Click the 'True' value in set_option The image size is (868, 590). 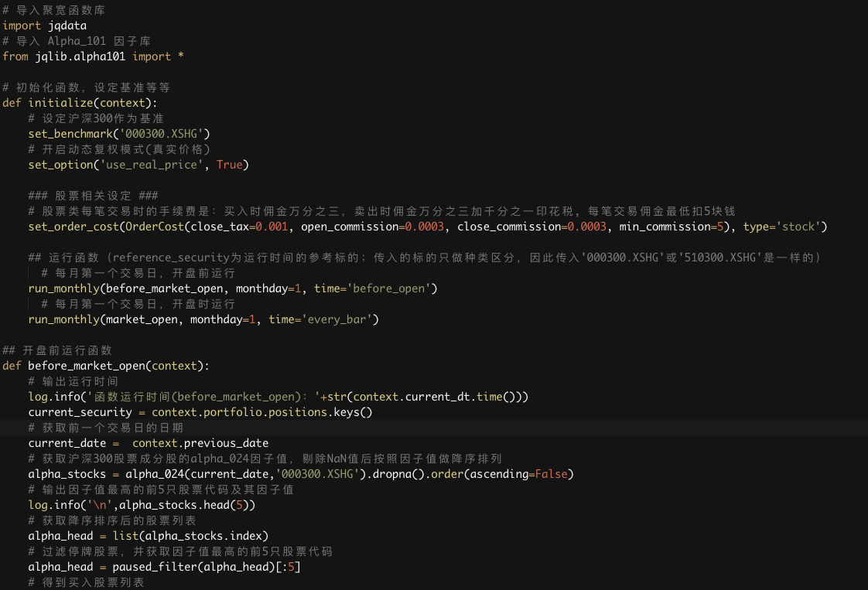pyautogui.click(x=229, y=165)
